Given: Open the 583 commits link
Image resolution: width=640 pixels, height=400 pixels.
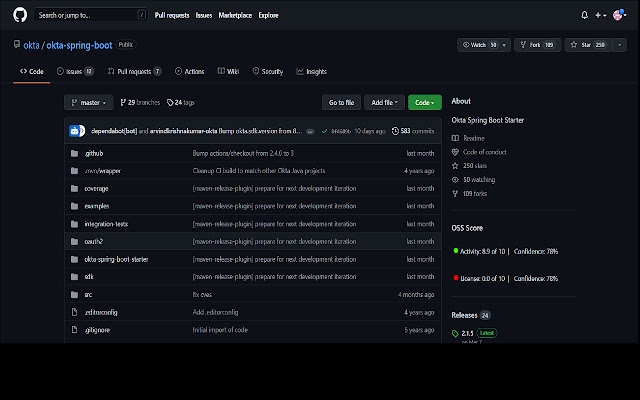Looking at the screenshot, I should tap(413, 131).
